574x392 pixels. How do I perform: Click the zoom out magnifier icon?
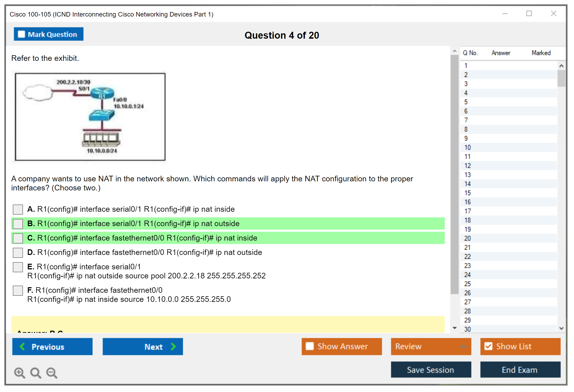point(52,373)
